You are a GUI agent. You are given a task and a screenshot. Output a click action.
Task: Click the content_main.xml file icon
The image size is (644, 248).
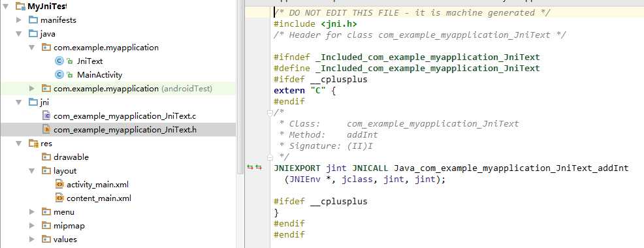pos(59,198)
